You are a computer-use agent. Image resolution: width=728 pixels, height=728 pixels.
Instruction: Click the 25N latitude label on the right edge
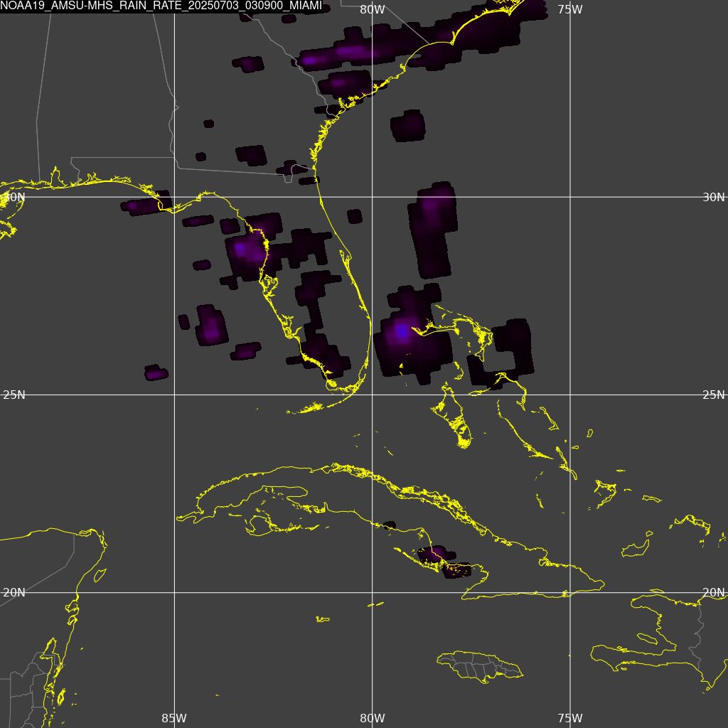coord(714,395)
